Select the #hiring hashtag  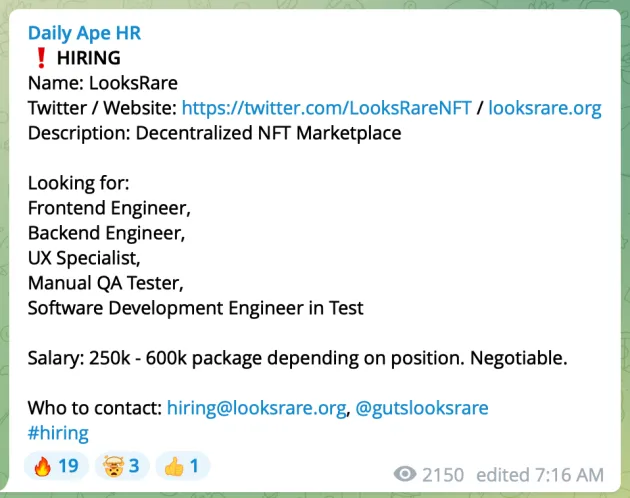click(x=58, y=433)
